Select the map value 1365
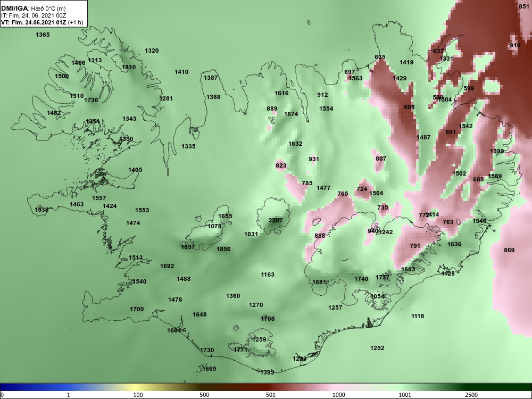 coord(43,35)
